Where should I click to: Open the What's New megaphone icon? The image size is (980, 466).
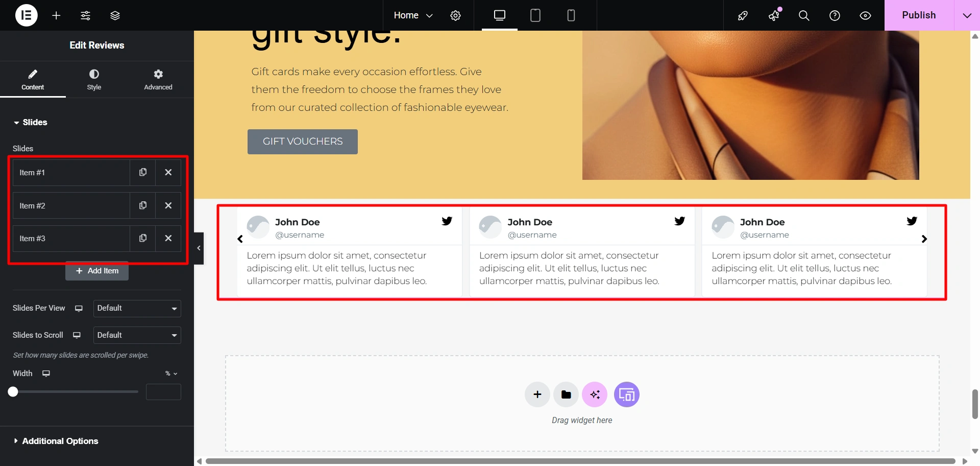[x=774, y=15]
